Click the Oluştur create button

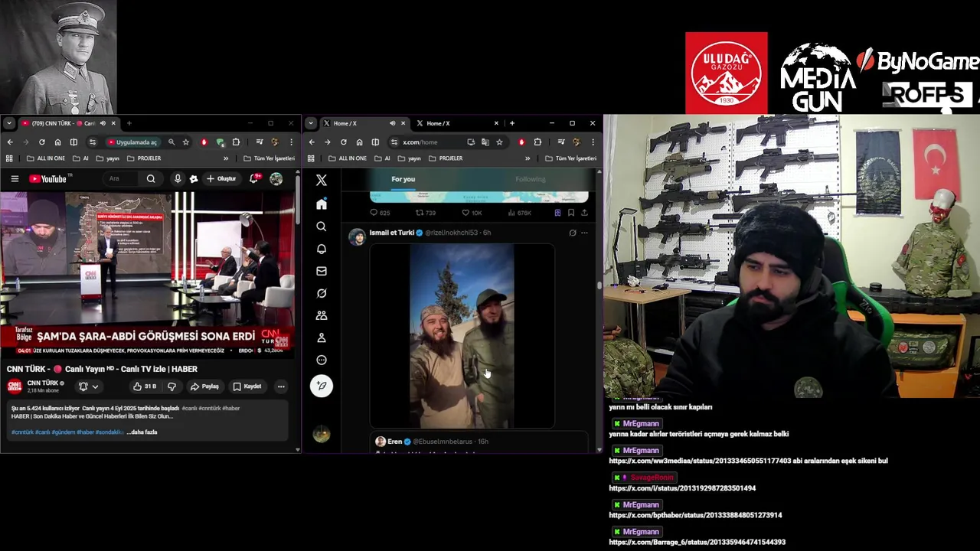point(222,179)
